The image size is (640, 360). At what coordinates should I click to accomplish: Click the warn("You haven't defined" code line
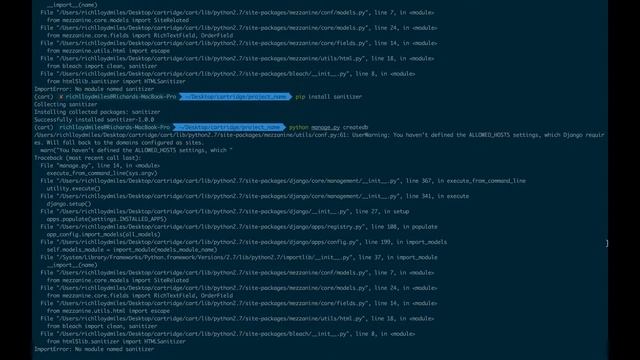coord(136,150)
